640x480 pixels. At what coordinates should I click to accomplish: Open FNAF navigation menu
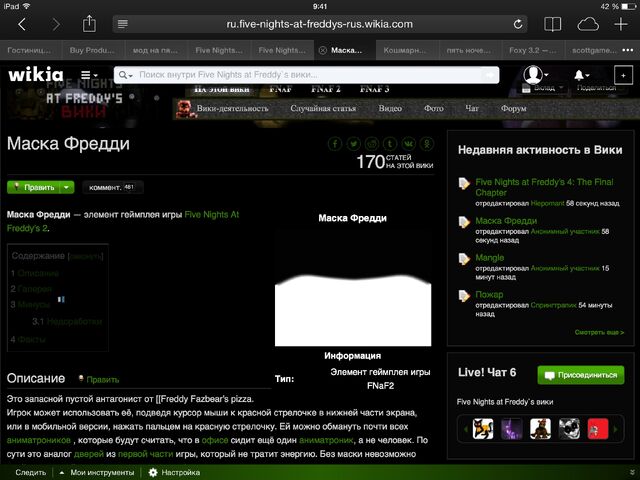[280, 89]
